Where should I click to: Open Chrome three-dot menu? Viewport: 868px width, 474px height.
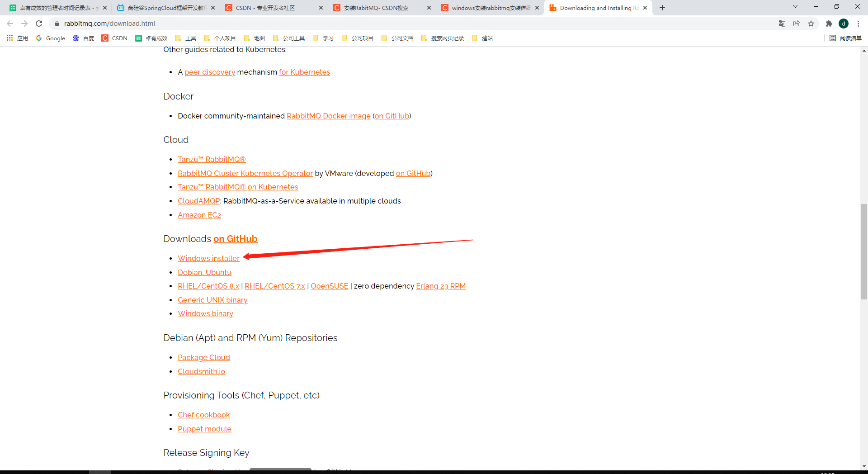point(858,24)
